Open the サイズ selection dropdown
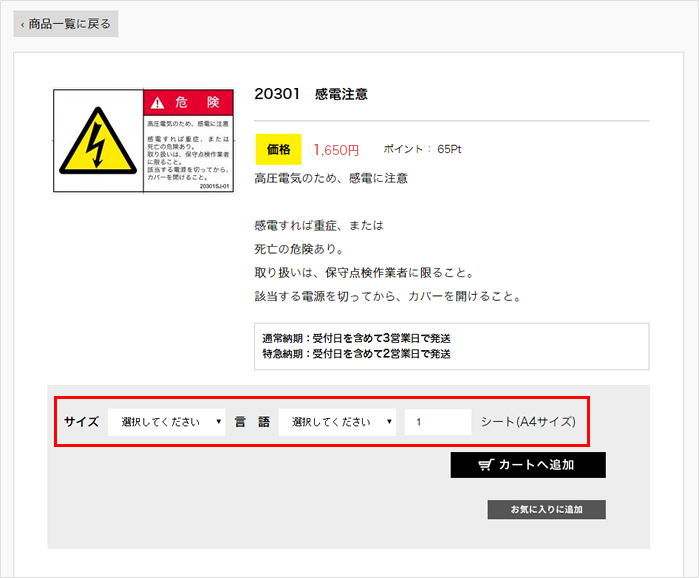 (x=166, y=422)
